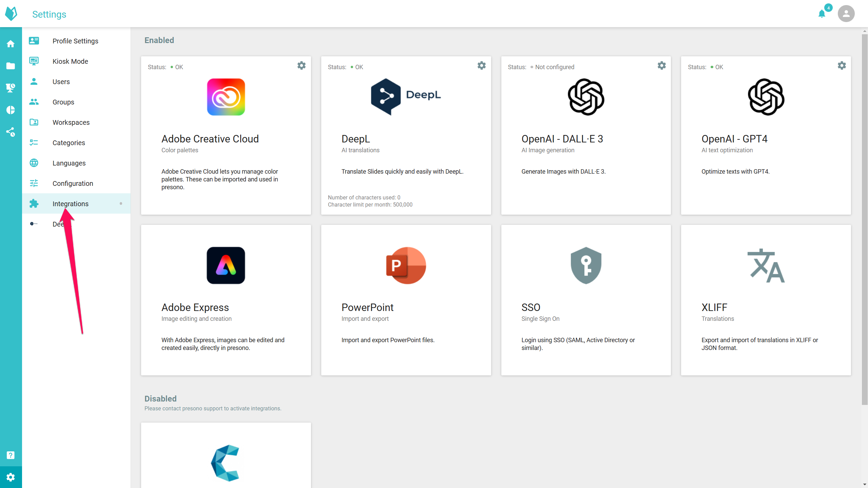
Task: Open the share icon in the left rail
Action: pos(11,132)
